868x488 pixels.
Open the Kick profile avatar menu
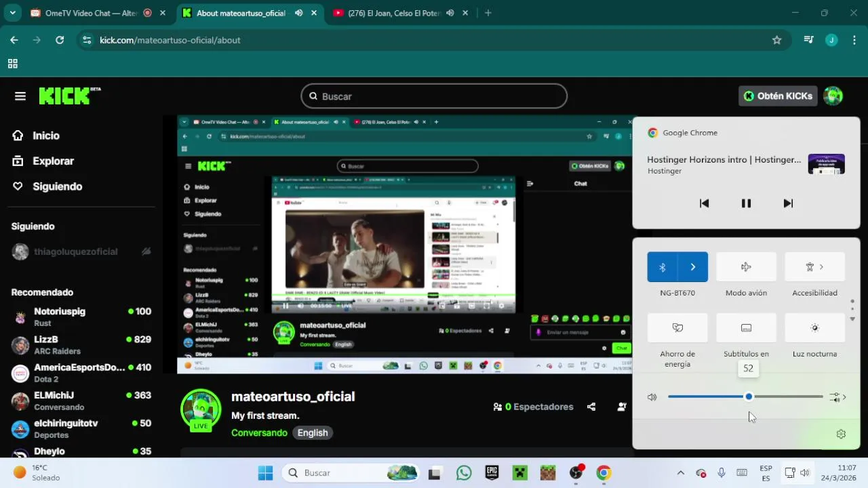[833, 96]
